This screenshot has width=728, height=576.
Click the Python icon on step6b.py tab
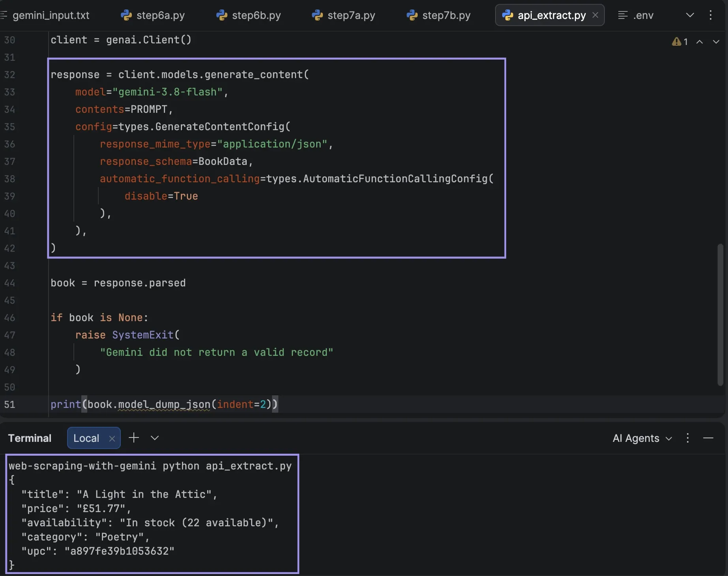pyautogui.click(x=222, y=15)
